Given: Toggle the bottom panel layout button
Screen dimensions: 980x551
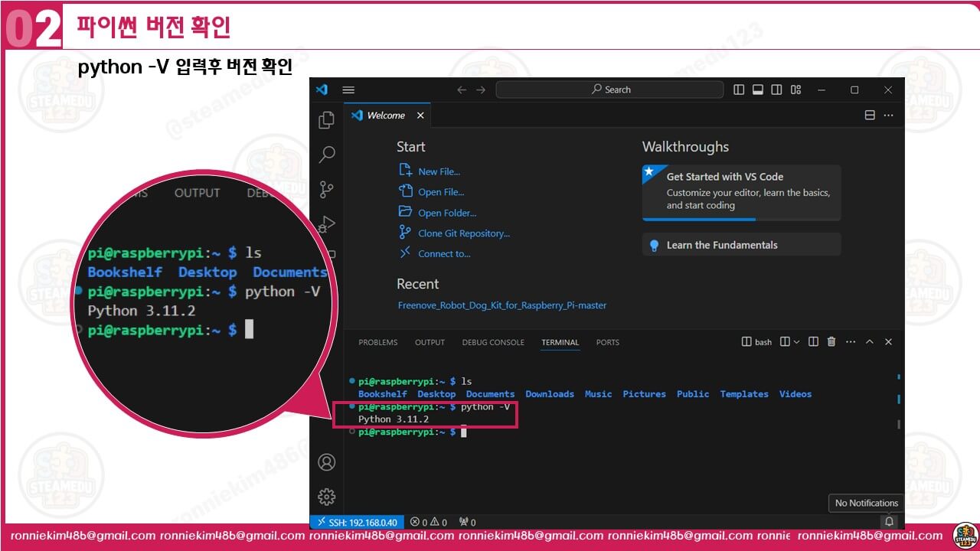Looking at the screenshot, I should pos(758,90).
